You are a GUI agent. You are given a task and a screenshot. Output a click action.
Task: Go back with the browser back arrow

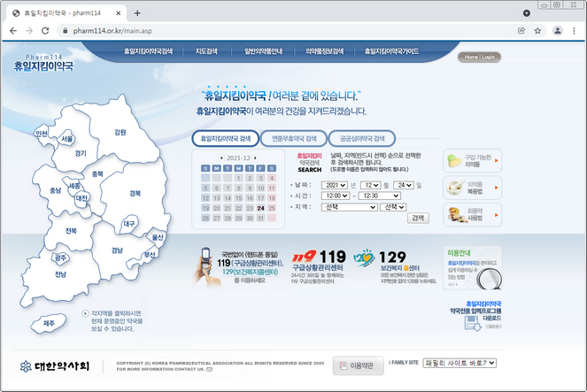click(x=13, y=31)
